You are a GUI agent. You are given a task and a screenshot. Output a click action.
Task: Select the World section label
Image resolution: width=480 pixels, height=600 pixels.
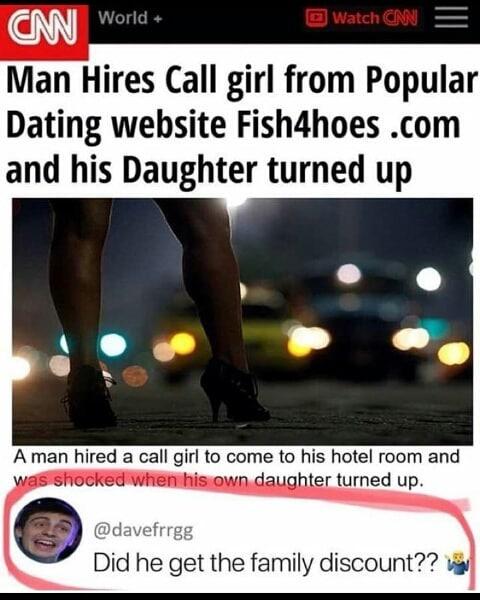tap(123, 18)
